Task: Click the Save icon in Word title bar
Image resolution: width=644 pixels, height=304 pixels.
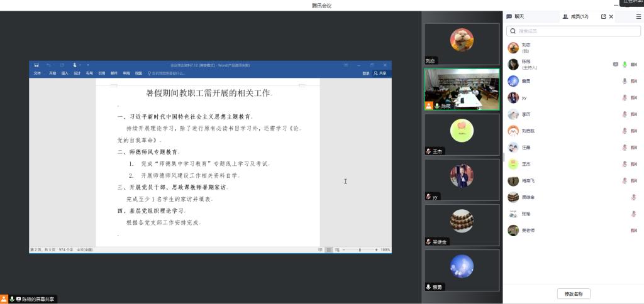Action: coord(36,65)
